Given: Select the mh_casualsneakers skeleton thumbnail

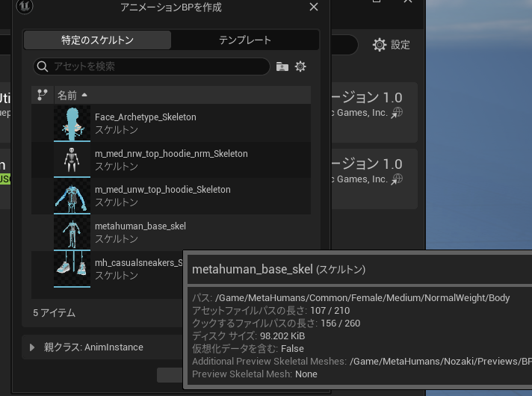Looking at the screenshot, I should 72,268.
